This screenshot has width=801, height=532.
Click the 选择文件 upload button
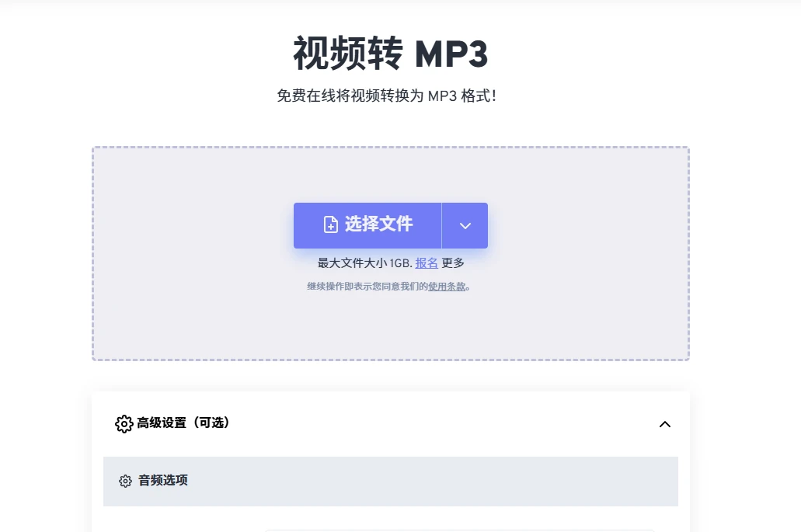tap(367, 225)
